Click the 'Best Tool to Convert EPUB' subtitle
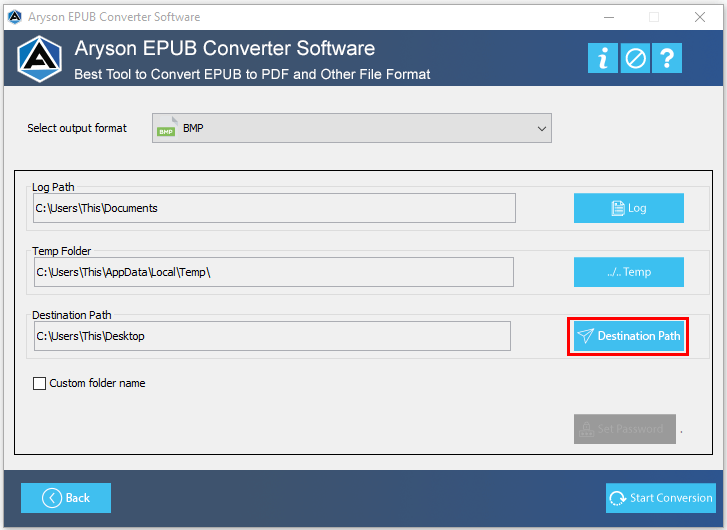727x530 pixels. (x=252, y=74)
